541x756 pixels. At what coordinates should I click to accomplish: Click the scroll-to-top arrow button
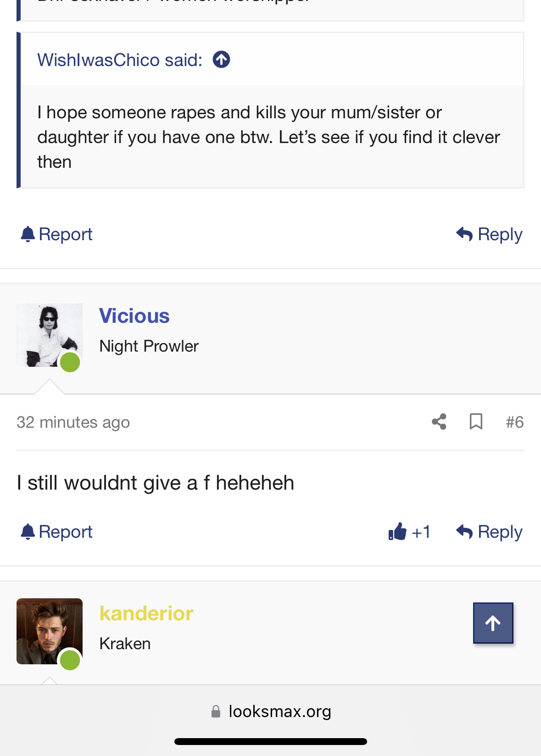coord(493,623)
